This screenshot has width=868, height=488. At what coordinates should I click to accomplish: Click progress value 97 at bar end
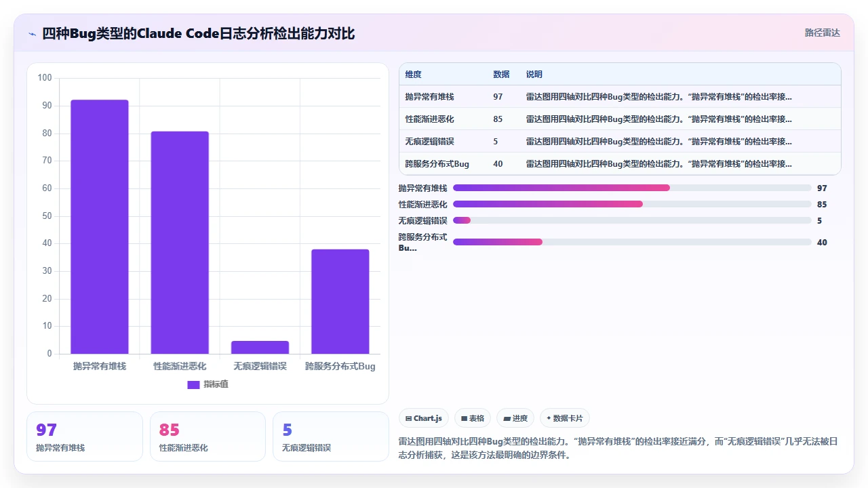coord(822,188)
